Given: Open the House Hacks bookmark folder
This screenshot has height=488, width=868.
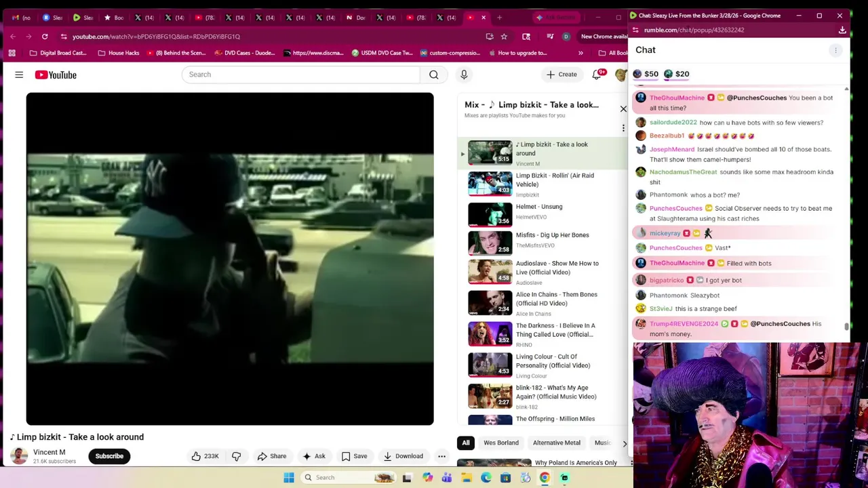Looking at the screenshot, I should (x=119, y=53).
